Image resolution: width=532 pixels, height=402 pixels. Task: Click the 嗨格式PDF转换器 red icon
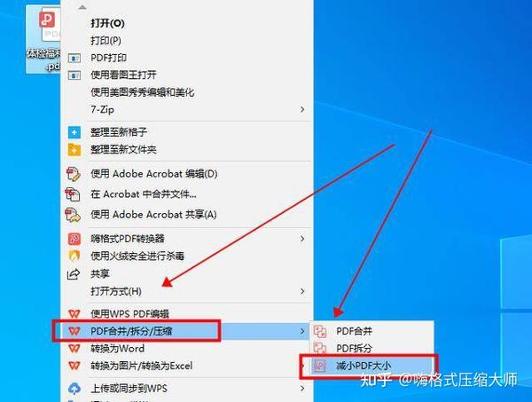[74, 239]
